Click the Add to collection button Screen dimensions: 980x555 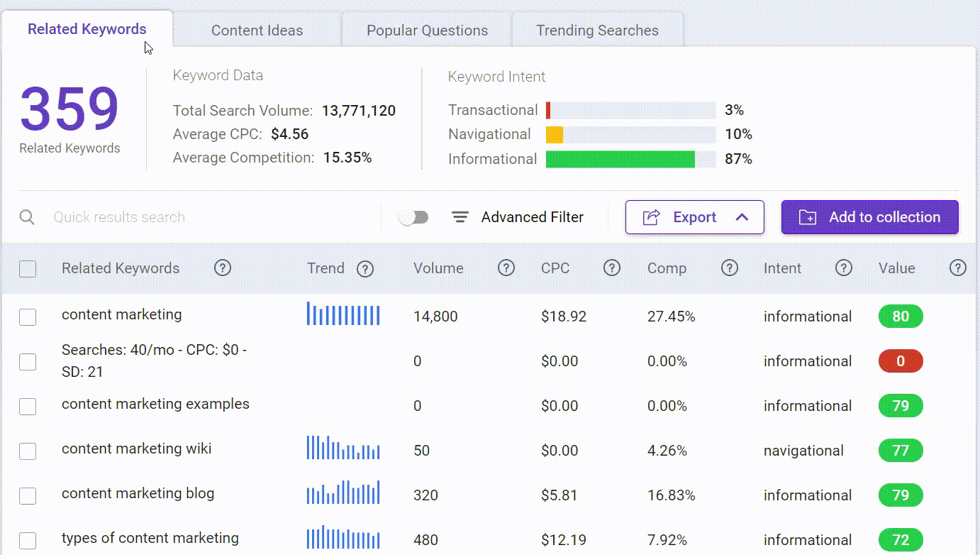tap(870, 217)
